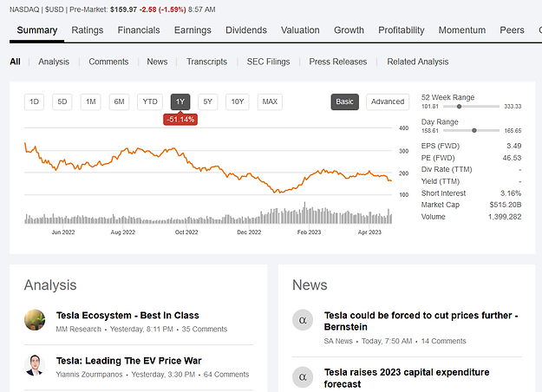Image resolution: width=542 pixels, height=392 pixels.
Task: Select the 1Y chart range
Action: pos(180,101)
